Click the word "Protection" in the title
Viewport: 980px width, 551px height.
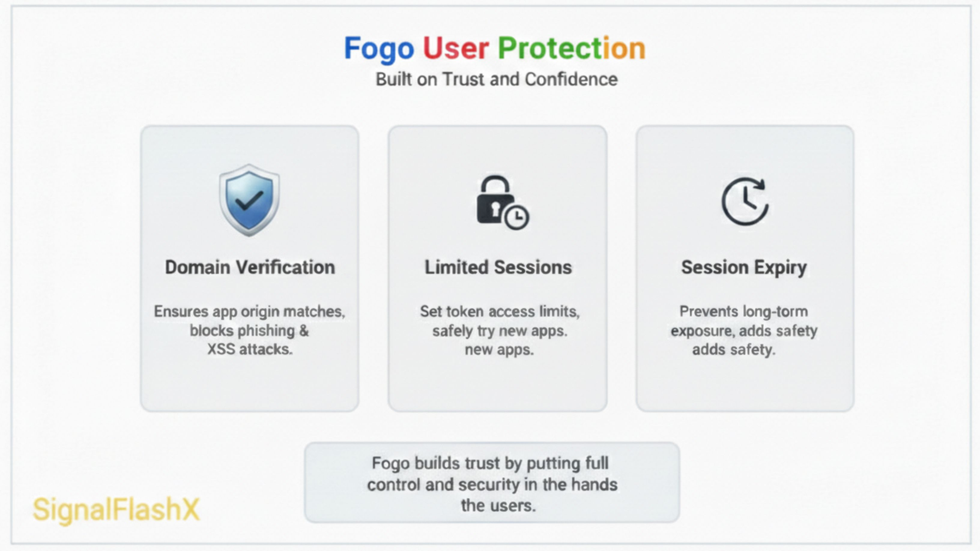point(571,49)
